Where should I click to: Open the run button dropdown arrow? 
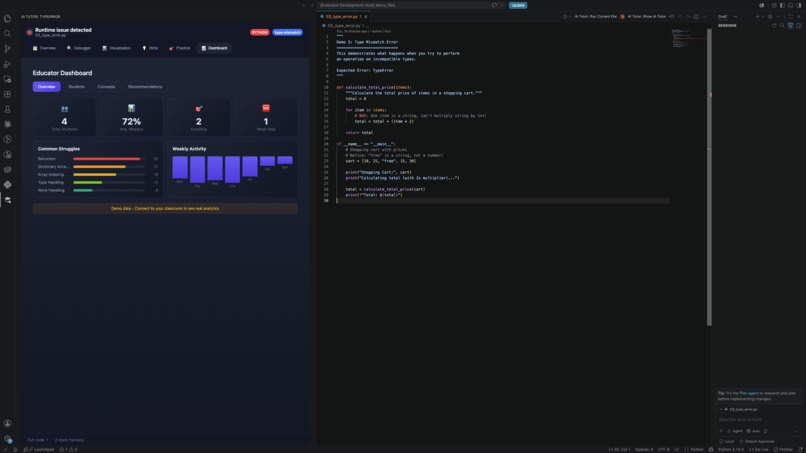click(570, 16)
